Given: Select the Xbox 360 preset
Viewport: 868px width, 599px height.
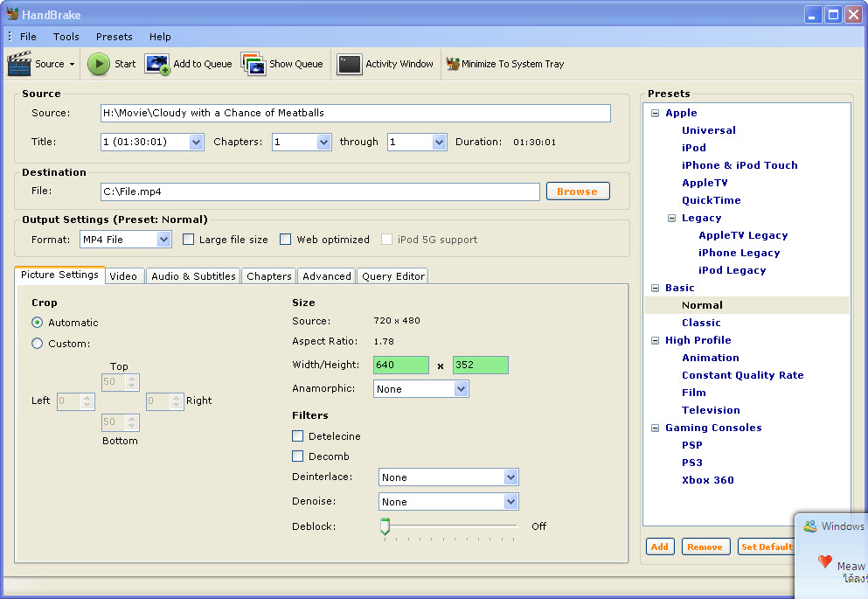Looking at the screenshot, I should [x=708, y=480].
